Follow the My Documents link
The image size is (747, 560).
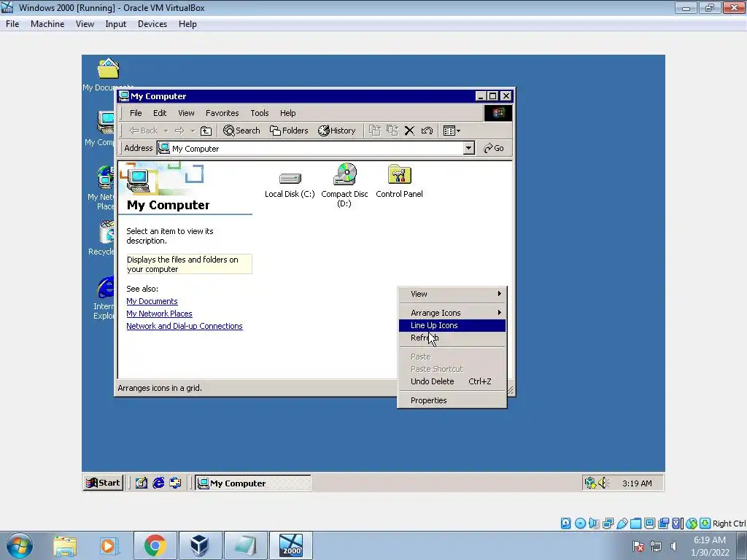click(x=152, y=301)
